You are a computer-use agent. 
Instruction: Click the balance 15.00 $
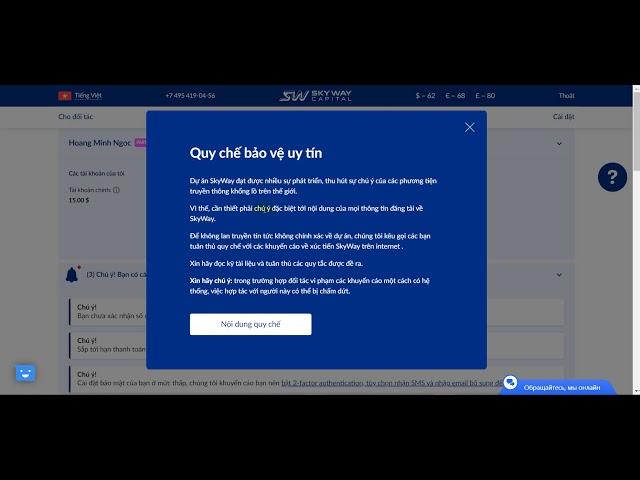79,200
